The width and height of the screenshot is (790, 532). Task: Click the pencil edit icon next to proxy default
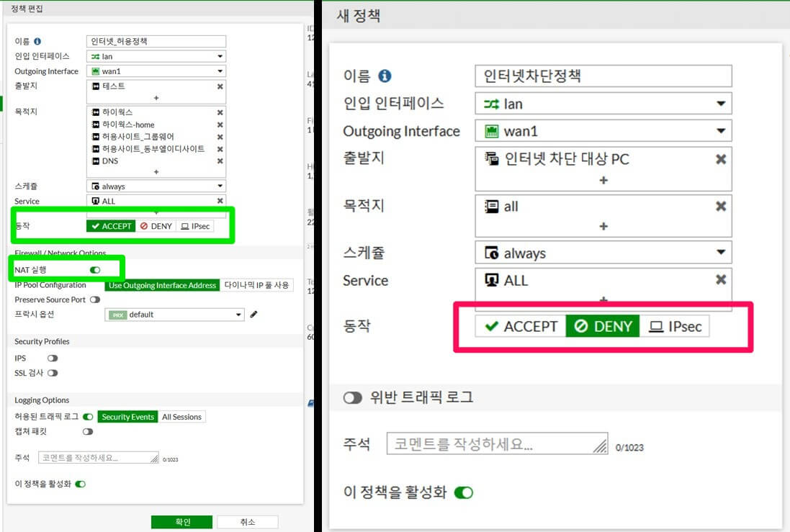click(x=254, y=315)
